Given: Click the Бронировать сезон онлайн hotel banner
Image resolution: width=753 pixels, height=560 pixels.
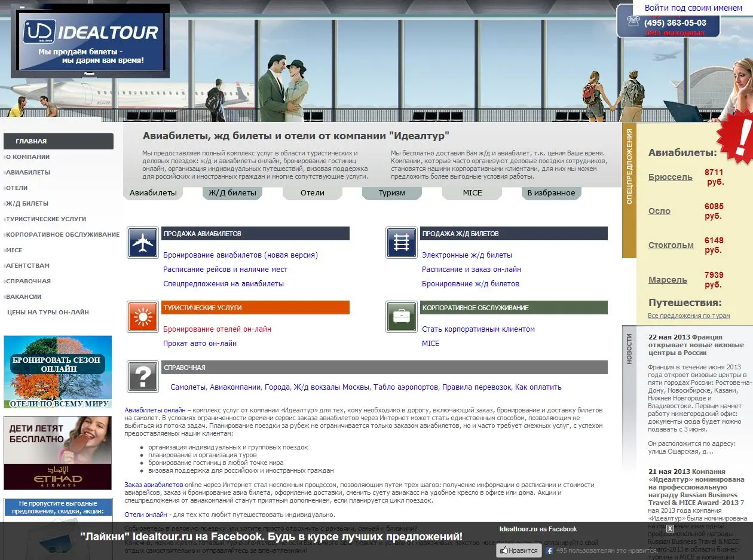Looking at the screenshot, I should pos(57,372).
